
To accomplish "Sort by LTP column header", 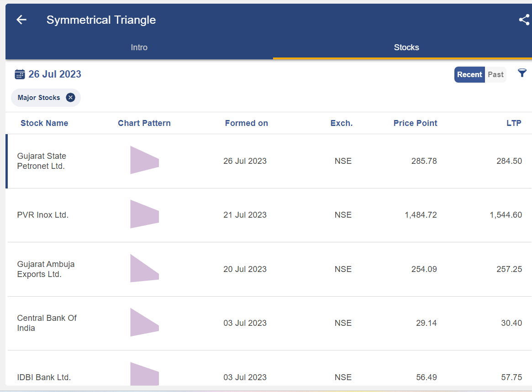I will pyautogui.click(x=514, y=123).
